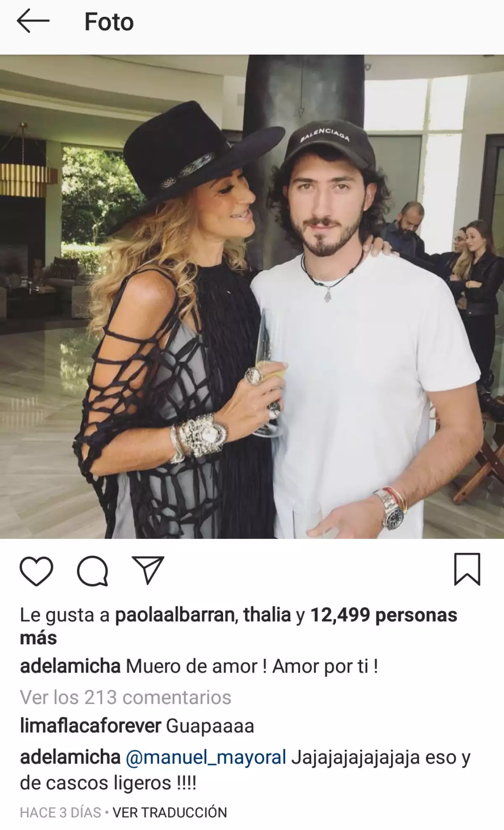Tap the Foto header title

[109, 22]
